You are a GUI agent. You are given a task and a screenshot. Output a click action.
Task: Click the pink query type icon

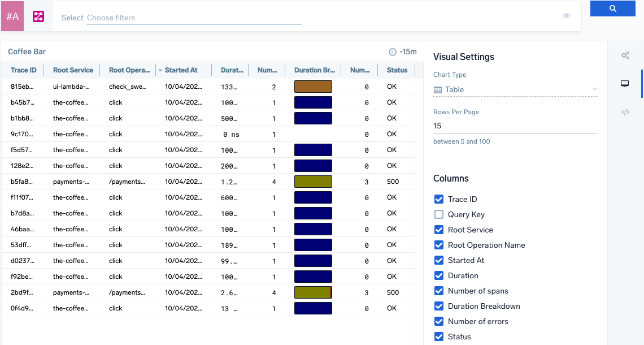tap(38, 16)
